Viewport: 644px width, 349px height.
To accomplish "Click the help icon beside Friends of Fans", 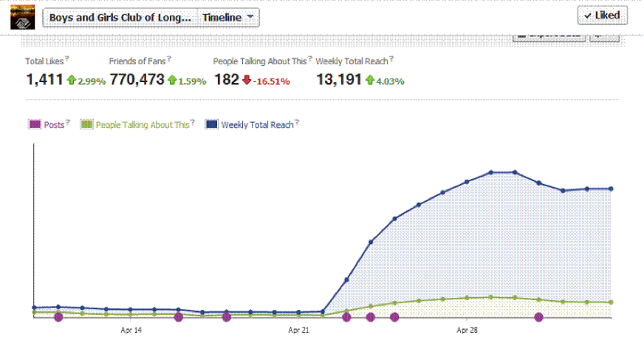I will 169,58.
